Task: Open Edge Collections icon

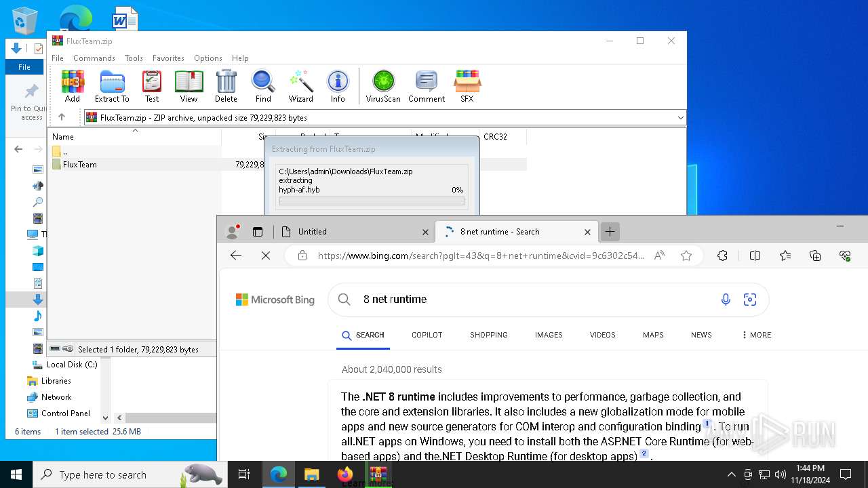Action: tap(815, 256)
